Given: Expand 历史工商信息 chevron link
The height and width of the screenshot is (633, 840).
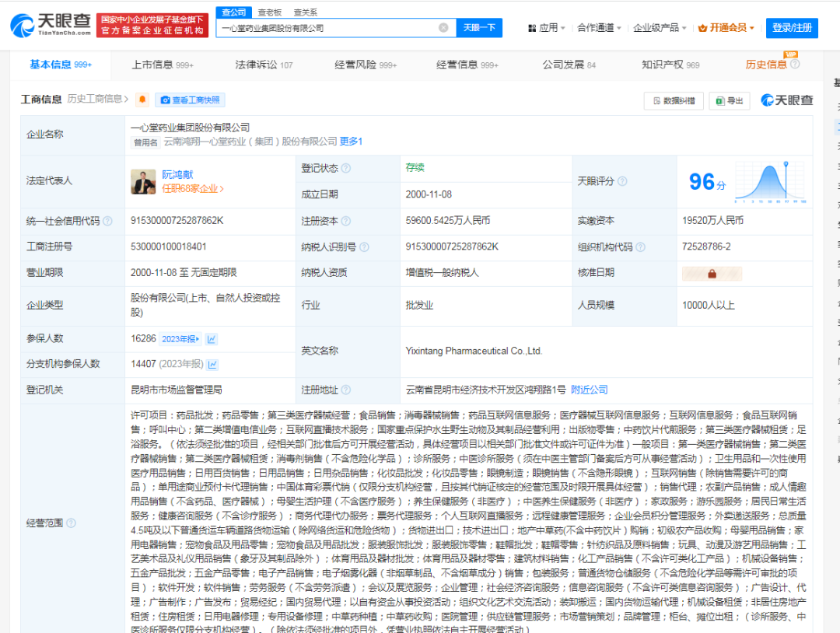Looking at the screenshot, I should (98, 99).
